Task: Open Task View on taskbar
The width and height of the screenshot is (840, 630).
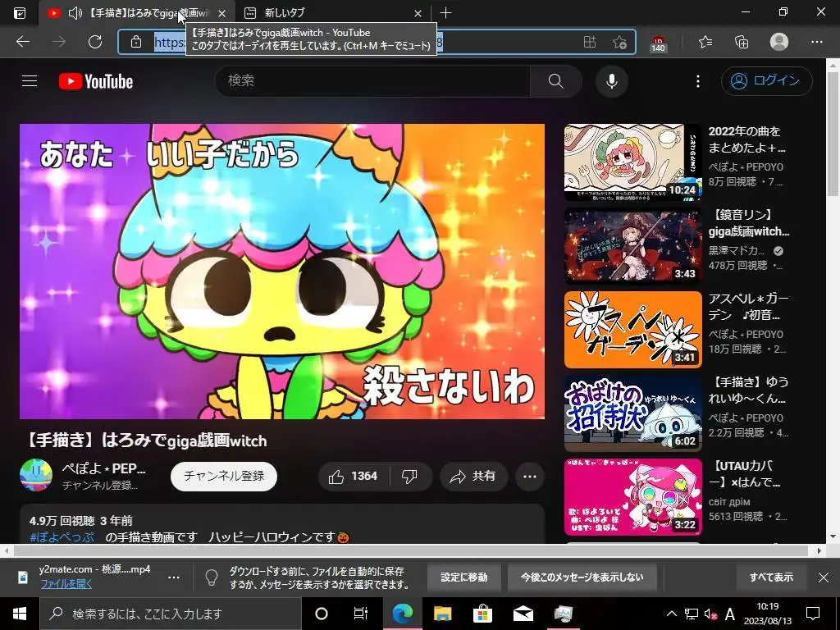Action: (361, 614)
